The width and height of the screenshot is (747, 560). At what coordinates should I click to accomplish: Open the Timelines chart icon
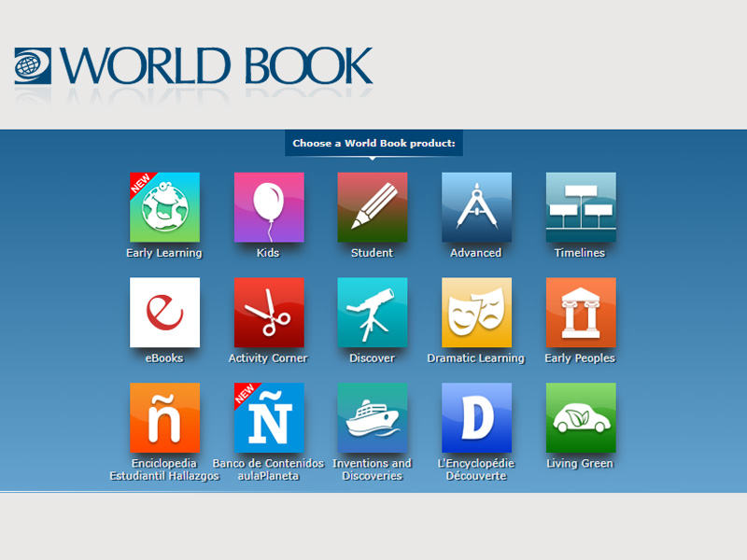tap(581, 207)
